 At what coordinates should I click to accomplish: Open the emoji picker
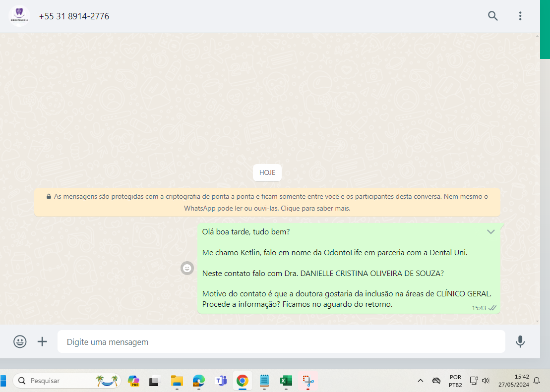pos(20,341)
